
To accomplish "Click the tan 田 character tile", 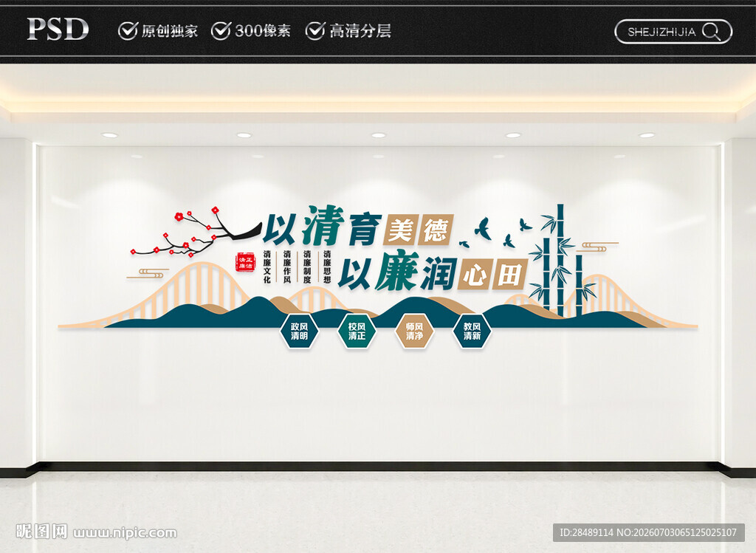I will click(x=510, y=275).
